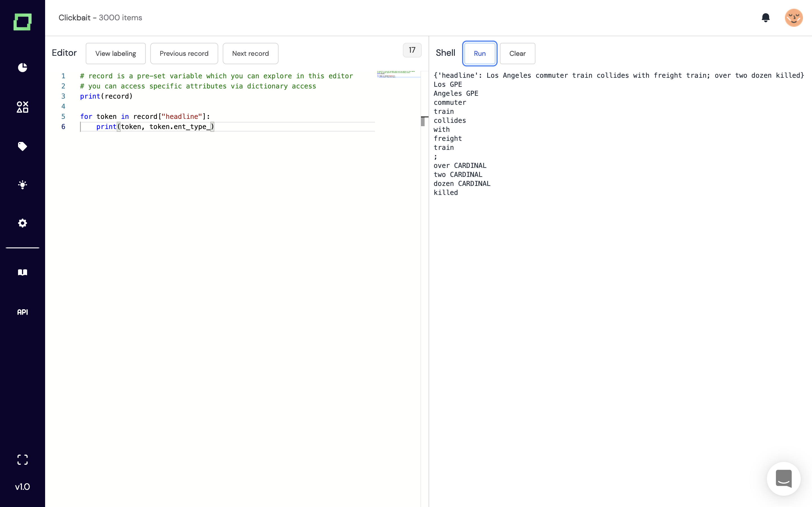Screen dimensions: 812x507
Task: Open the settings gear icon
Action: pos(23,223)
